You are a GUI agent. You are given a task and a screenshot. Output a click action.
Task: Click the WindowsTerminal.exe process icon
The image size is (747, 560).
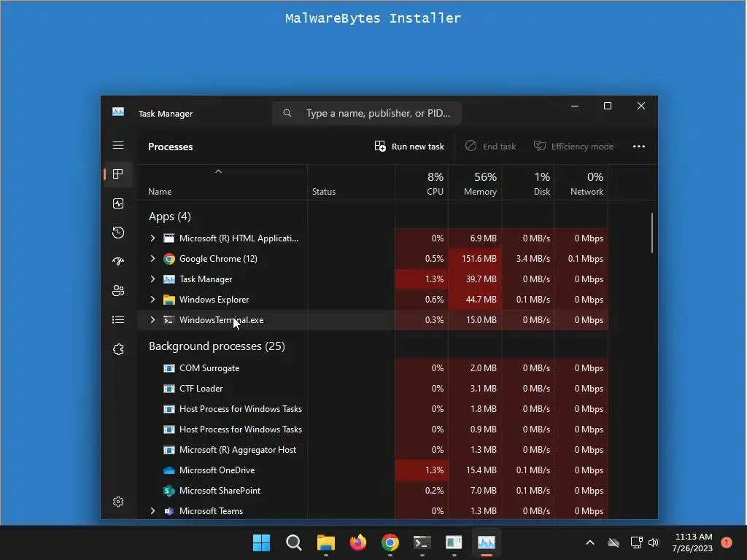(169, 320)
